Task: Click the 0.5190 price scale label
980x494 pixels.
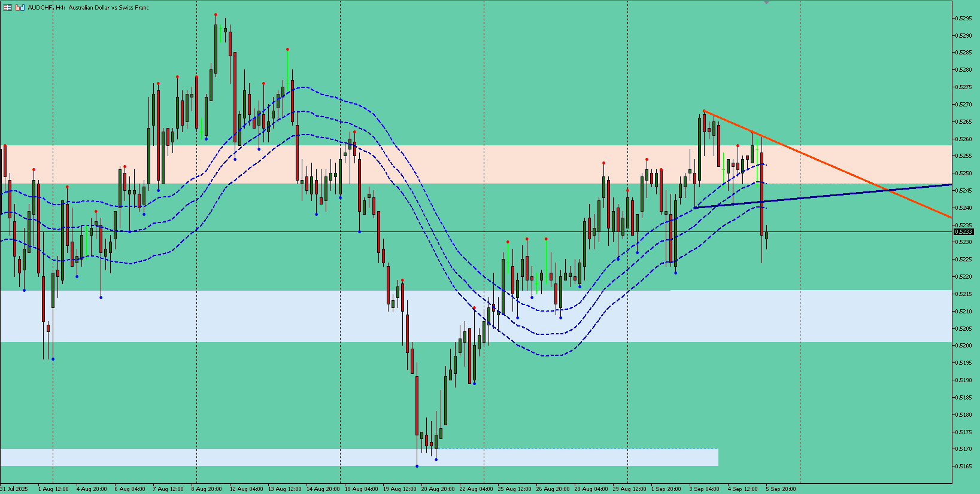Action: tap(963, 380)
